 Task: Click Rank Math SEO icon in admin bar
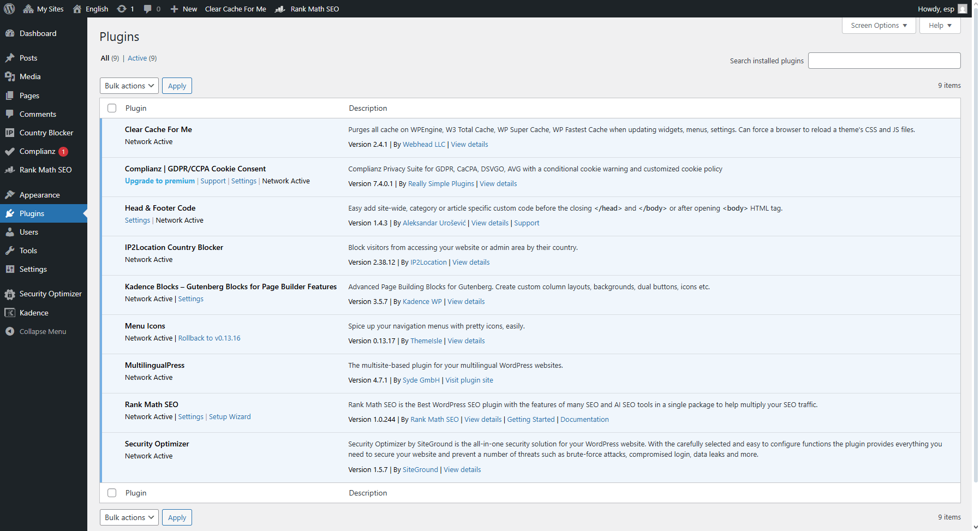pos(280,9)
